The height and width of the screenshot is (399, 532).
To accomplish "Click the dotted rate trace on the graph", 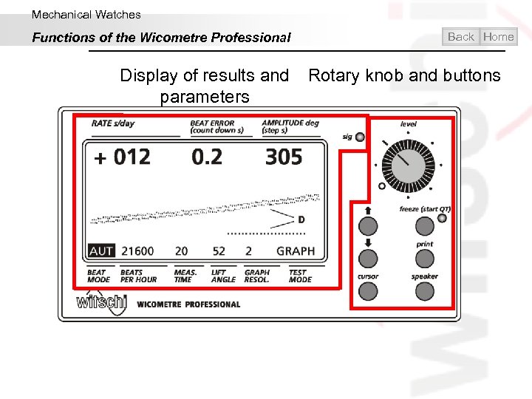I will (205, 208).
